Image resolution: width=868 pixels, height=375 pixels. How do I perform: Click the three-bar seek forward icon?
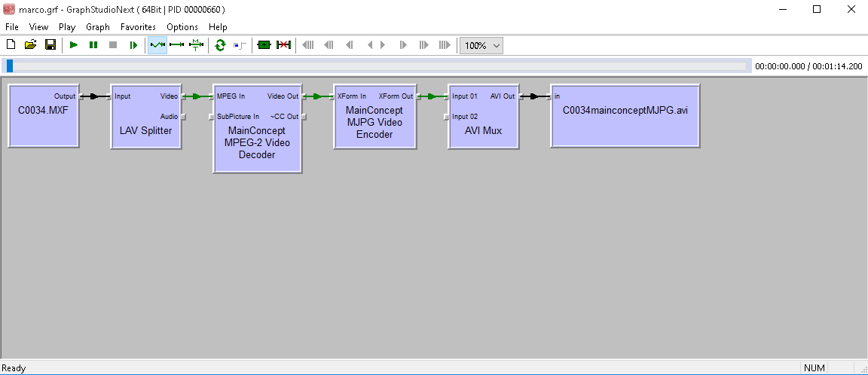(x=445, y=45)
